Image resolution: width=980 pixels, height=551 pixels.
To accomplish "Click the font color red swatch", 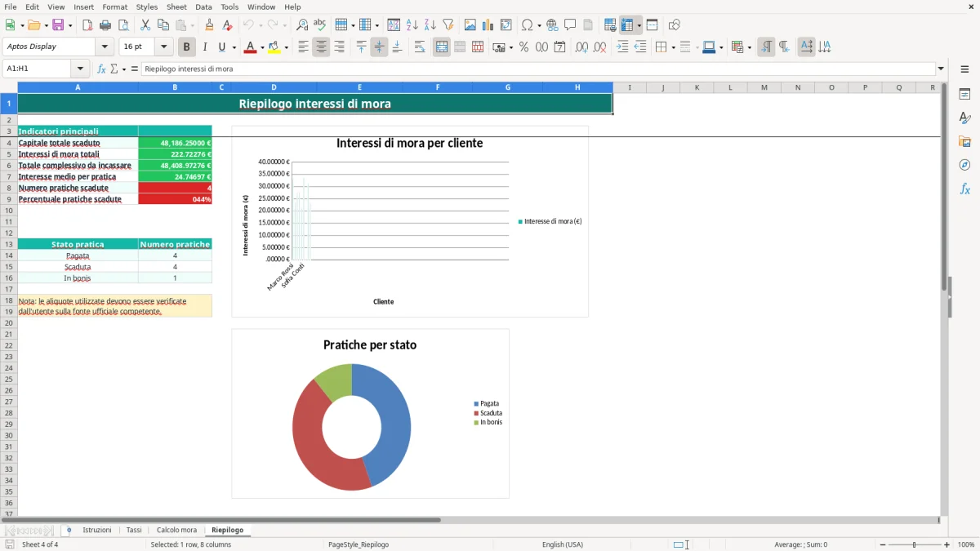I will [x=250, y=47].
